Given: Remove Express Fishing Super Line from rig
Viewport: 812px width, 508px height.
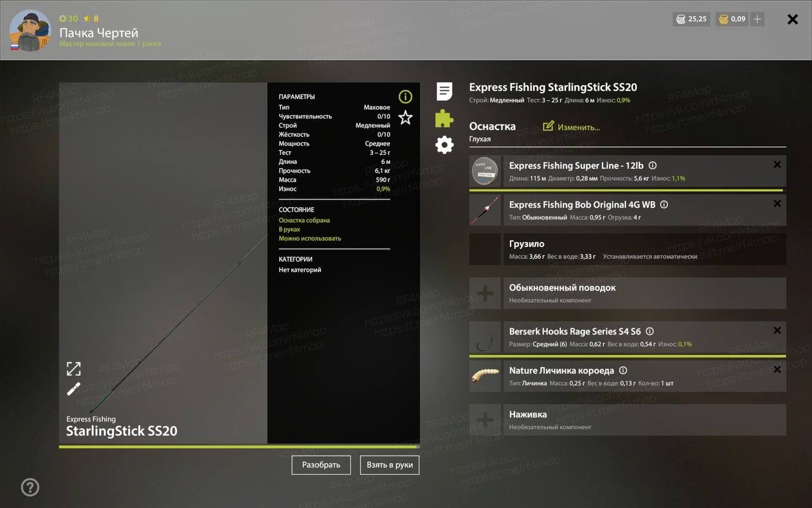Looking at the screenshot, I should point(777,164).
